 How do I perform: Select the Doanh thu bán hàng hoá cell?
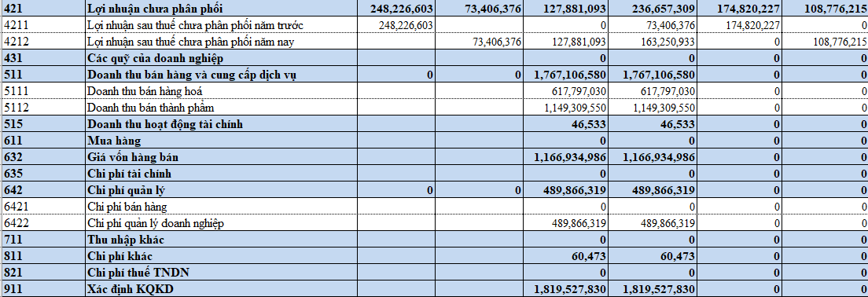coord(216,90)
